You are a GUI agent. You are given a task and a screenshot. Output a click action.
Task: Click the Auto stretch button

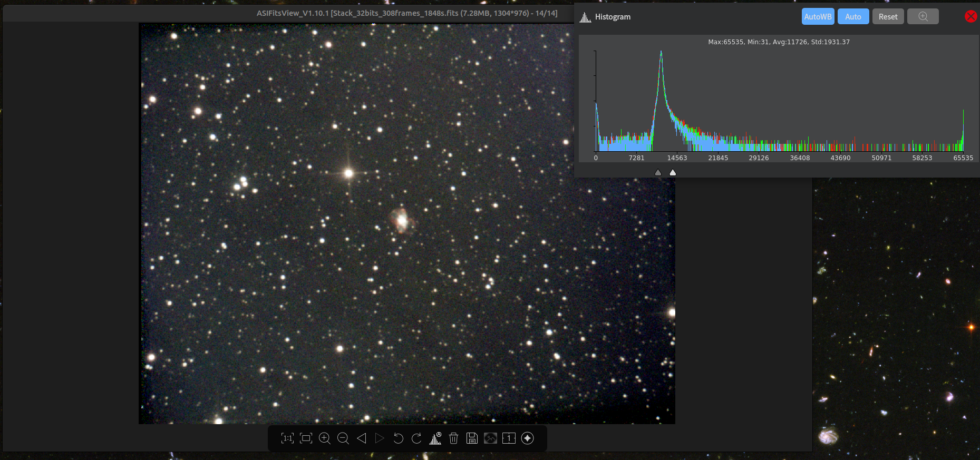(x=853, y=16)
